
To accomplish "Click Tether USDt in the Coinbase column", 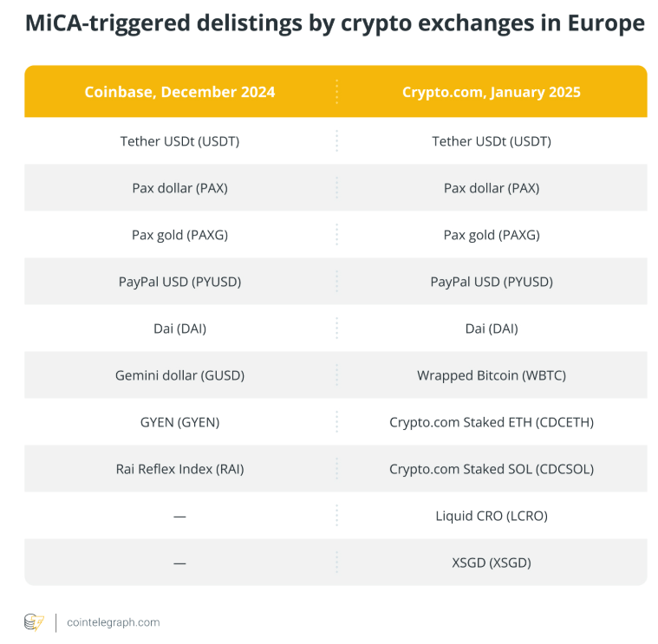I will (x=179, y=141).
